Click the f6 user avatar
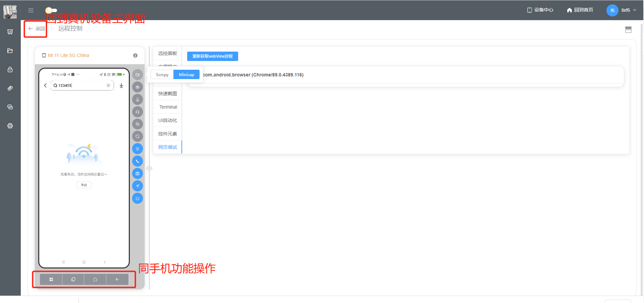This screenshot has width=644, height=303. pyautogui.click(x=612, y=10)
